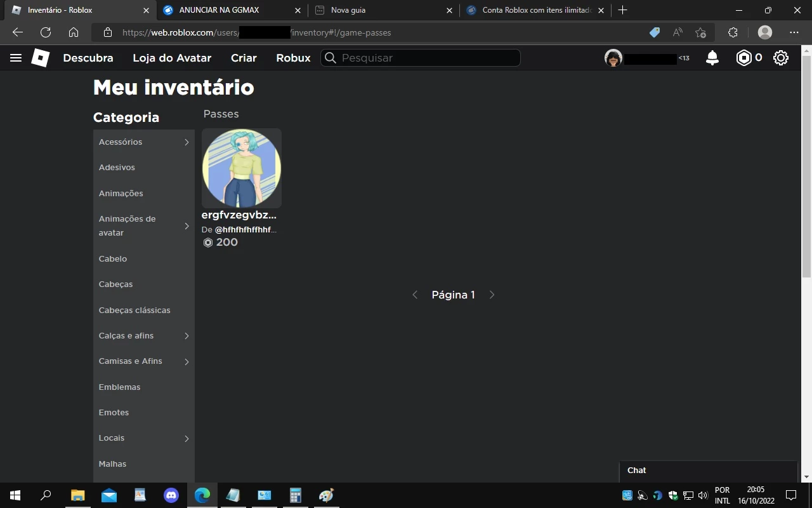Open taskbar search magnifier

click(46, 495)
